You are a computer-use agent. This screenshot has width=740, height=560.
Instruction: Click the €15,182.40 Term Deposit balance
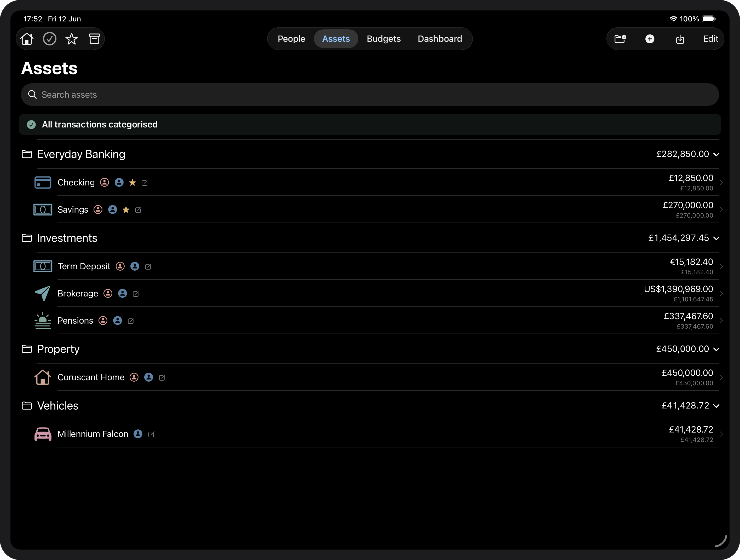coord(691,262)
